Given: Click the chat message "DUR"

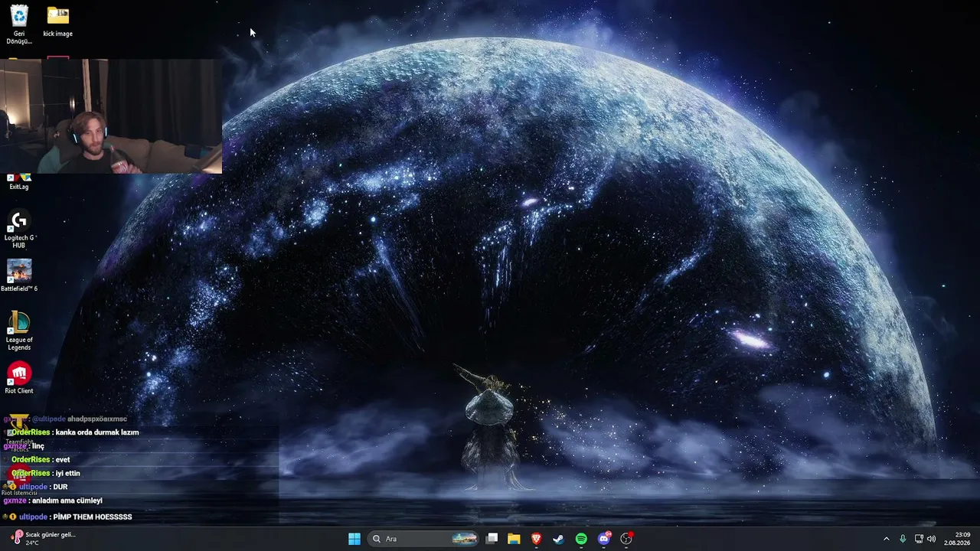Looking at the screenshot, I should 60,487.
